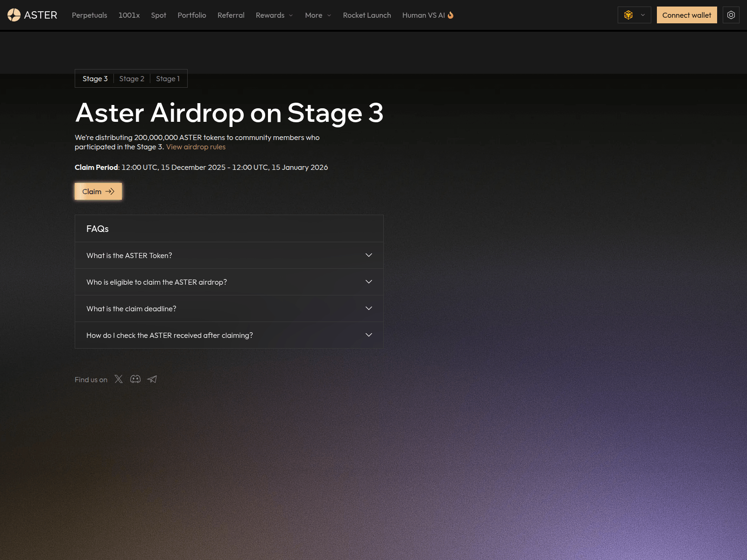Open the X (Twitter) social link
Screen dimensions: 747x560
pos(119,379)
